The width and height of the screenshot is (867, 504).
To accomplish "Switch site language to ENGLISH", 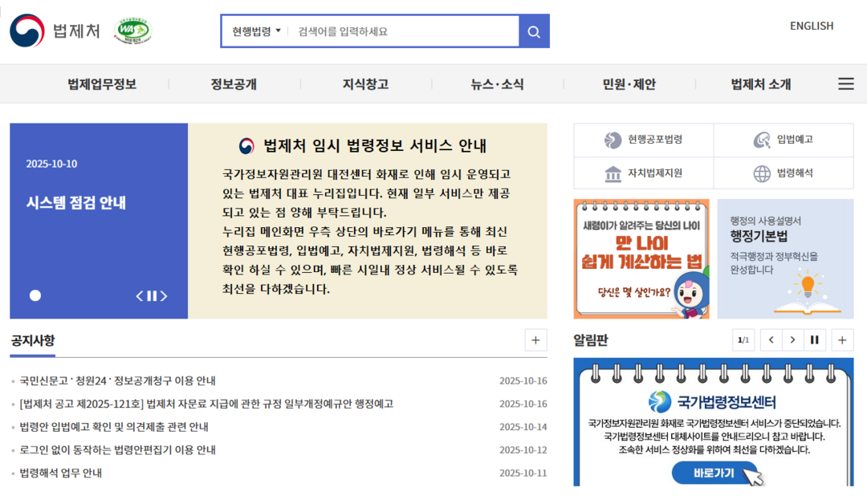I will [811, 26].
